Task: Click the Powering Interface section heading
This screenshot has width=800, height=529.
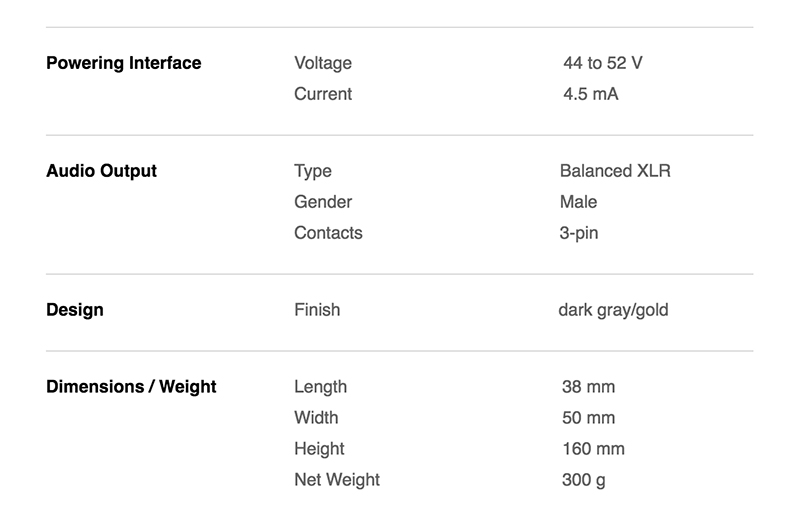Action: point(123,63)
